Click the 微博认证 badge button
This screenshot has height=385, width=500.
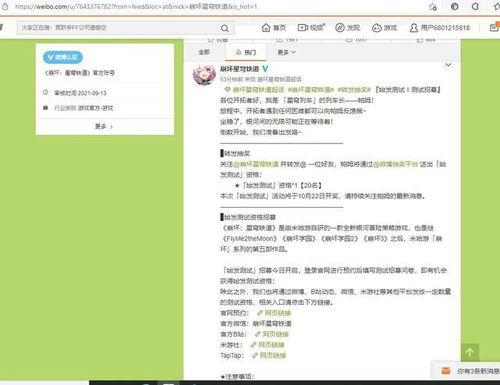point(63,57)
